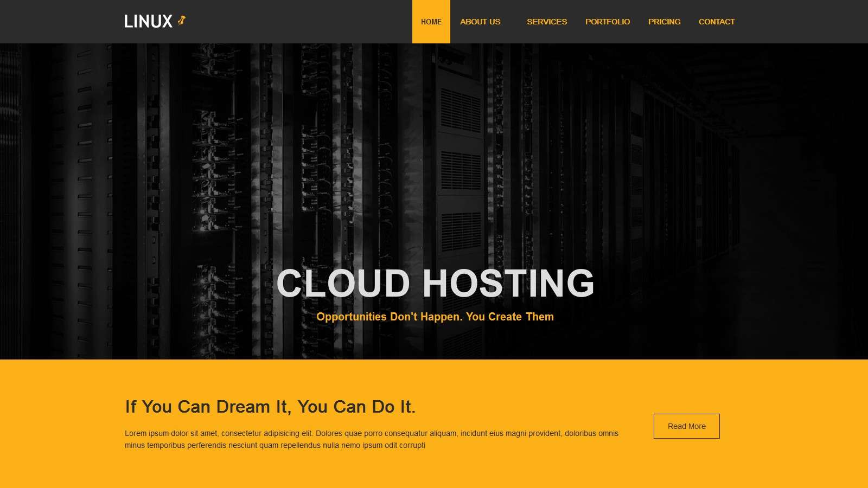Screen dimensions: 868x488
Task: Select PRICING in the navigation bar
Action: [x=664, y=22]
